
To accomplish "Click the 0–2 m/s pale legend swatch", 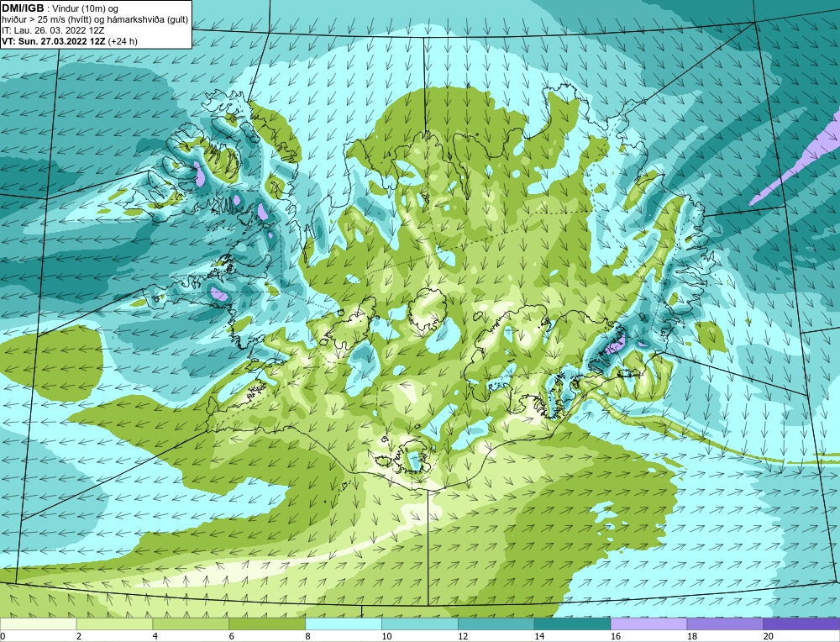I will pos(38,624).
